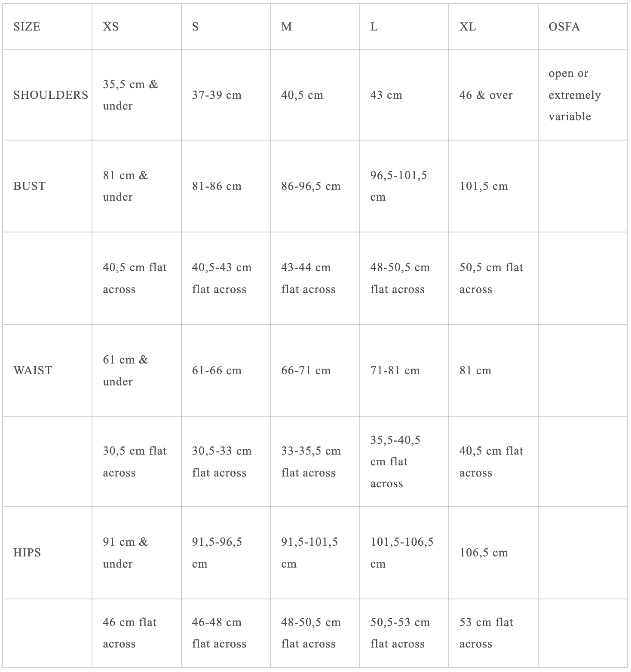Click the HIPS row label
The height and width of the screenshot is (672, 631).
[27, 553]
